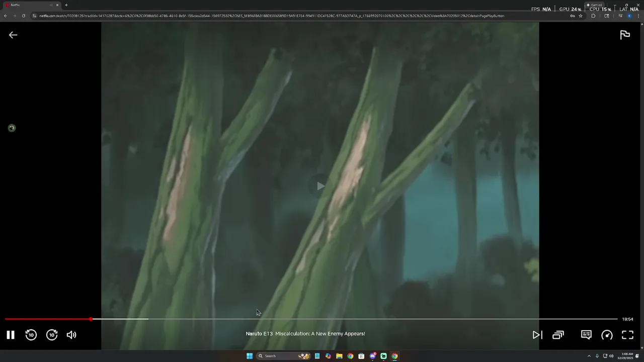Open Notepad from the taskbar
644x362 pixels.
pos(317,356)
